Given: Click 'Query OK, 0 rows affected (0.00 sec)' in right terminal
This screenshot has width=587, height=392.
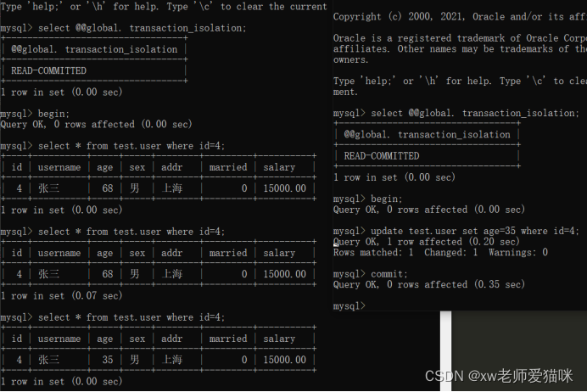Looking at the screenshot, I should (429, 210).
